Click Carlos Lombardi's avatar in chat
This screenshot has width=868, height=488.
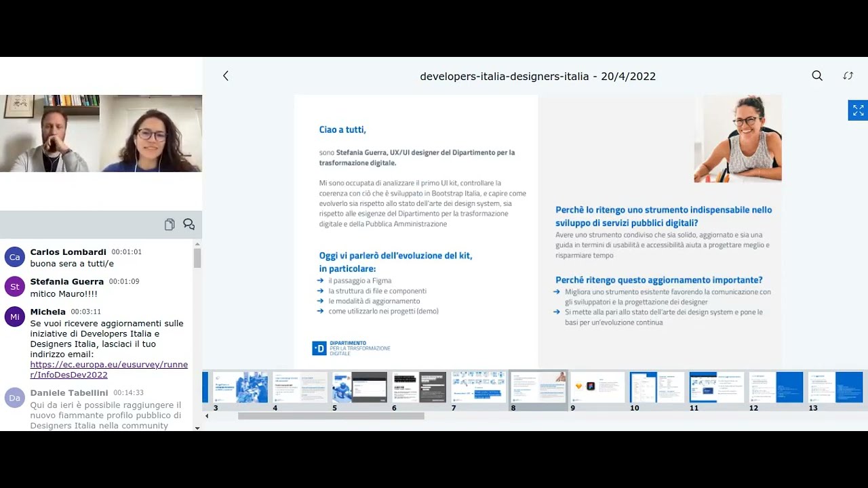[15, 257]
